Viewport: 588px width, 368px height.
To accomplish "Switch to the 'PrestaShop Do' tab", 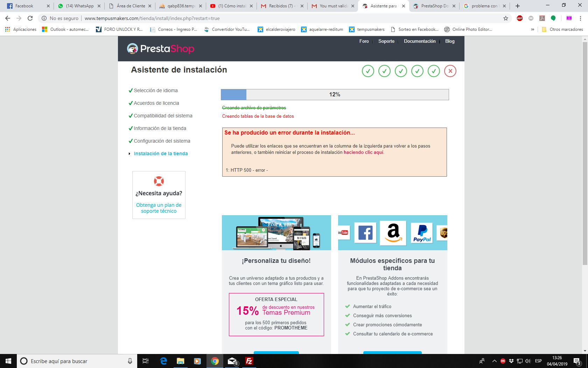I will click(x=435, y=6).
